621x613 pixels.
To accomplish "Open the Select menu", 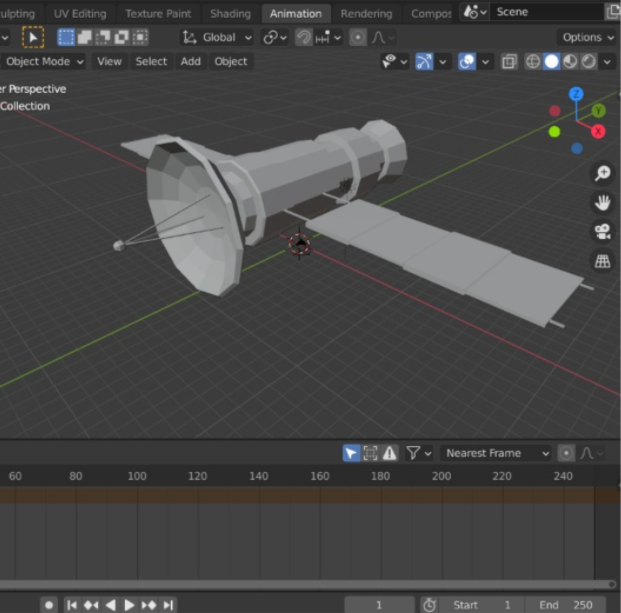I will [151, 62].
